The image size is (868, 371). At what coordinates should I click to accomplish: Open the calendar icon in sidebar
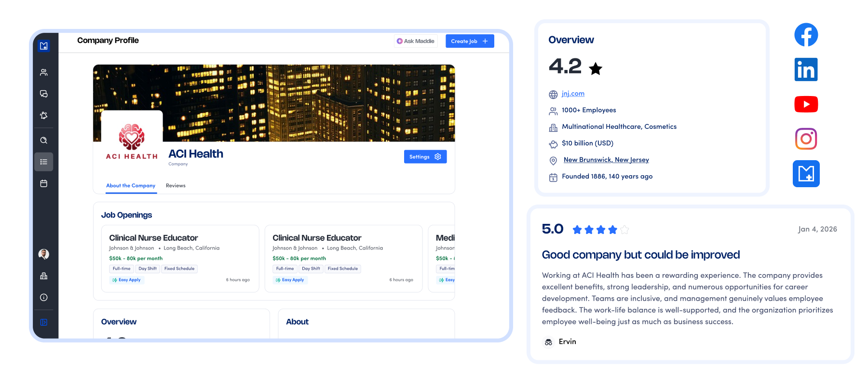pyautogui.click(x=44, y=183)
